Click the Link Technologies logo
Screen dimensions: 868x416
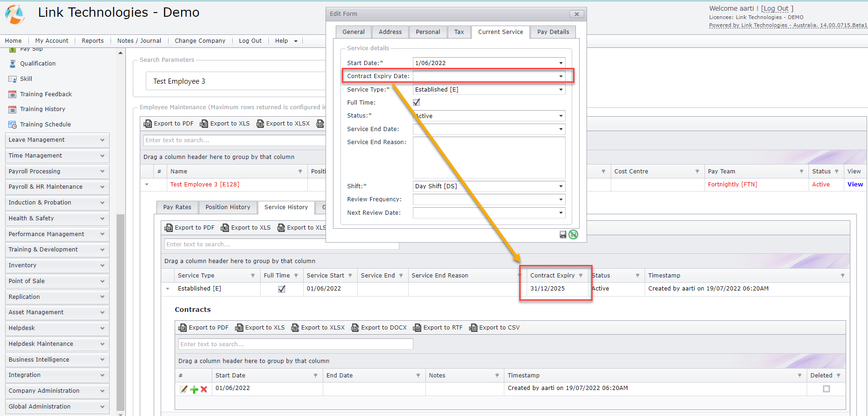coord(15,14)
